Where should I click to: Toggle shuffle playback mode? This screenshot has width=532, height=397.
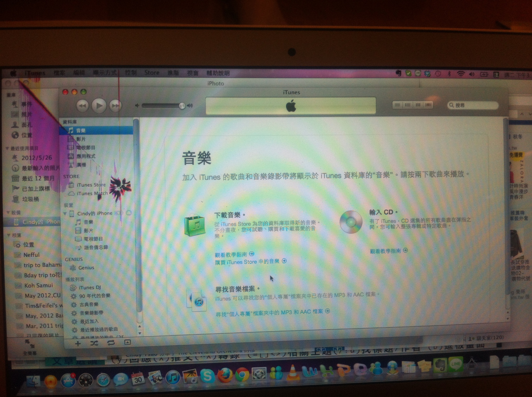coord(94,344)
